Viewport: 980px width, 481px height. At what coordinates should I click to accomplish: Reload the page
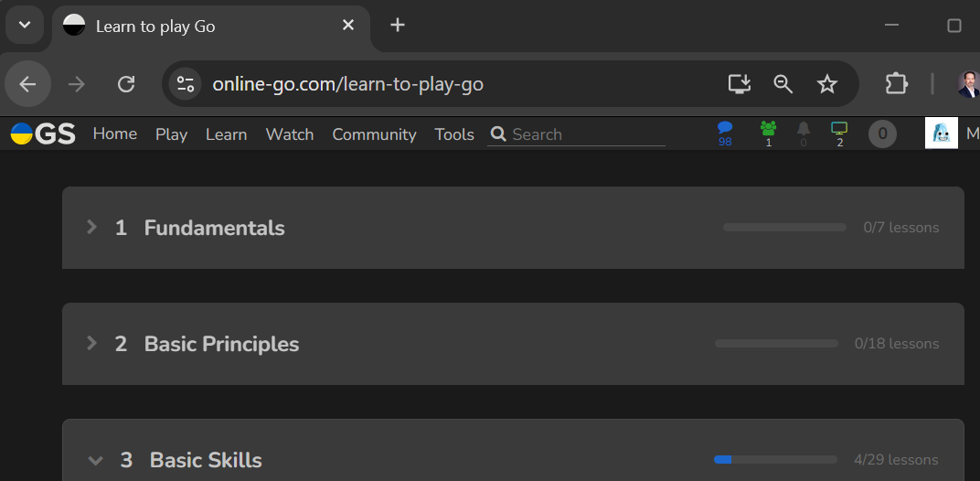pyautogui.click(x=126, y=84)
